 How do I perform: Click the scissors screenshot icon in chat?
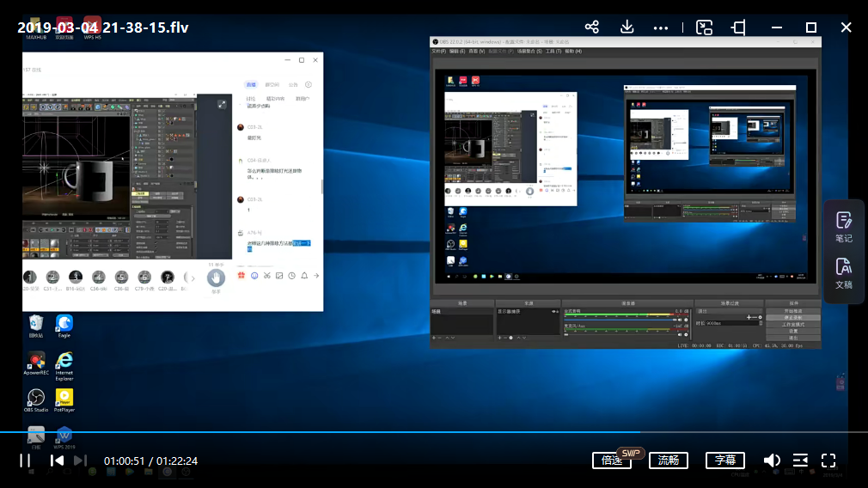266,276
